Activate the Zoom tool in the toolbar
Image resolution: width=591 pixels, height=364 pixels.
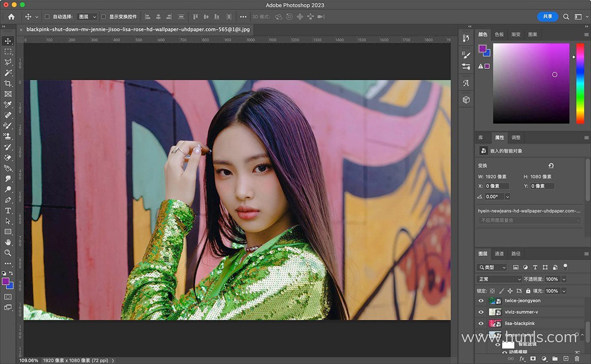click(x=8, y=252)
